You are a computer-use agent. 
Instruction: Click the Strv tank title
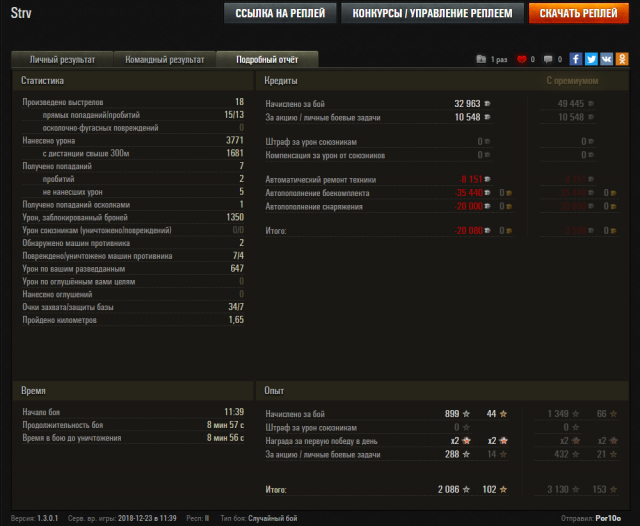tap(24, 12)
